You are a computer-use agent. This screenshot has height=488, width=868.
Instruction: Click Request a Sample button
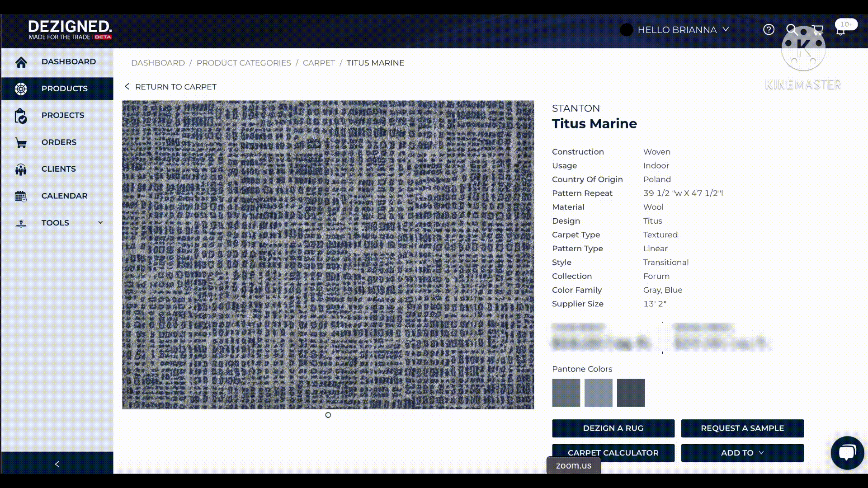[742, 428]
